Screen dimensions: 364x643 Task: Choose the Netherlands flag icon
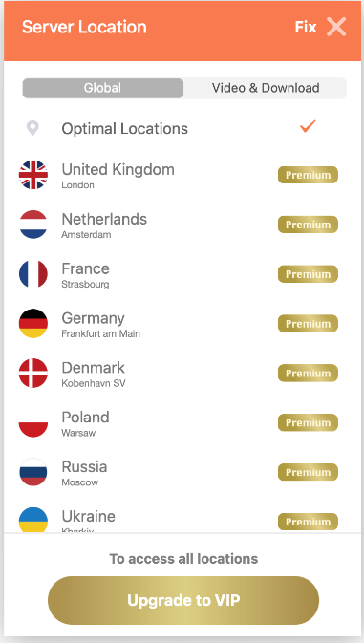(33, 225)
